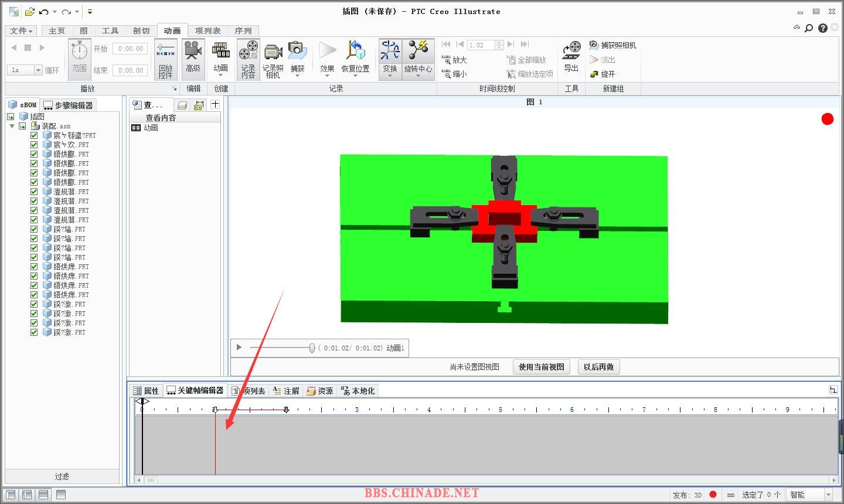Open the 注解 tab in the lower panel

click(286, 390)
